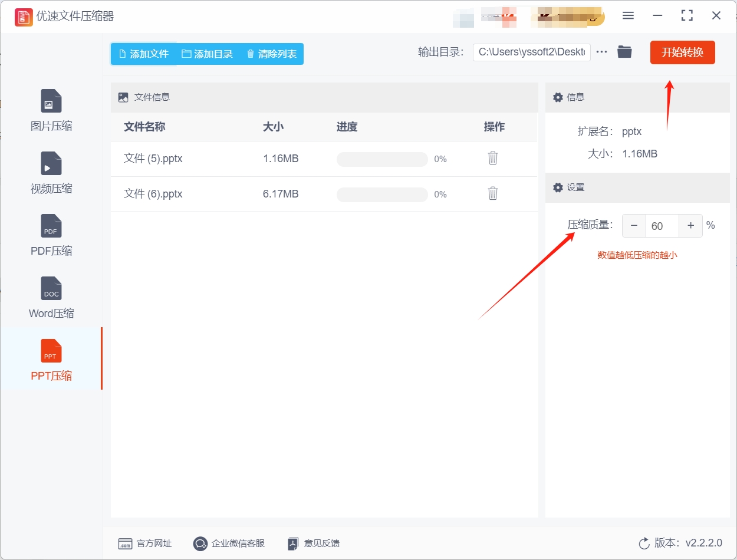Click the 扩展名 value pptx
The height and width of the screenshot is (560, 737).
(631, 131)
